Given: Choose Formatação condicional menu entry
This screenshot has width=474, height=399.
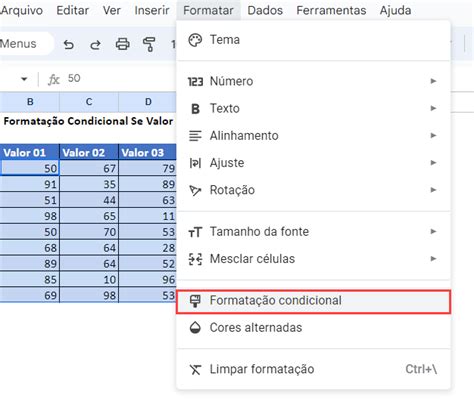Looking at the screenshot, I should [x=313, y=301].
